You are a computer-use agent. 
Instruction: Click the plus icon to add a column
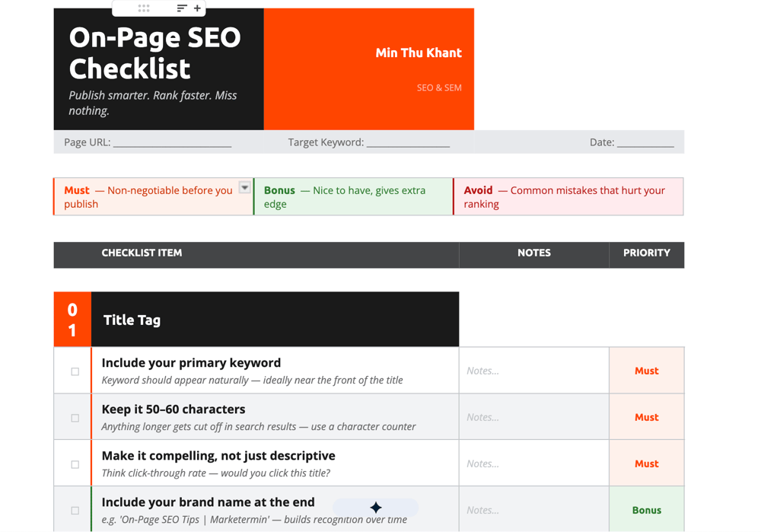(198, 8)
